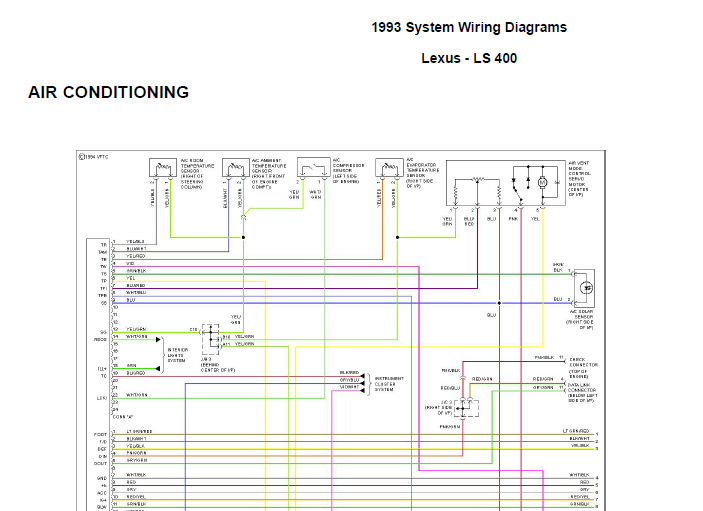703x511 pixels.
Task: Click 'WHT GRN' label under compressor sensor pin 1
Action: tap(316, 194)
